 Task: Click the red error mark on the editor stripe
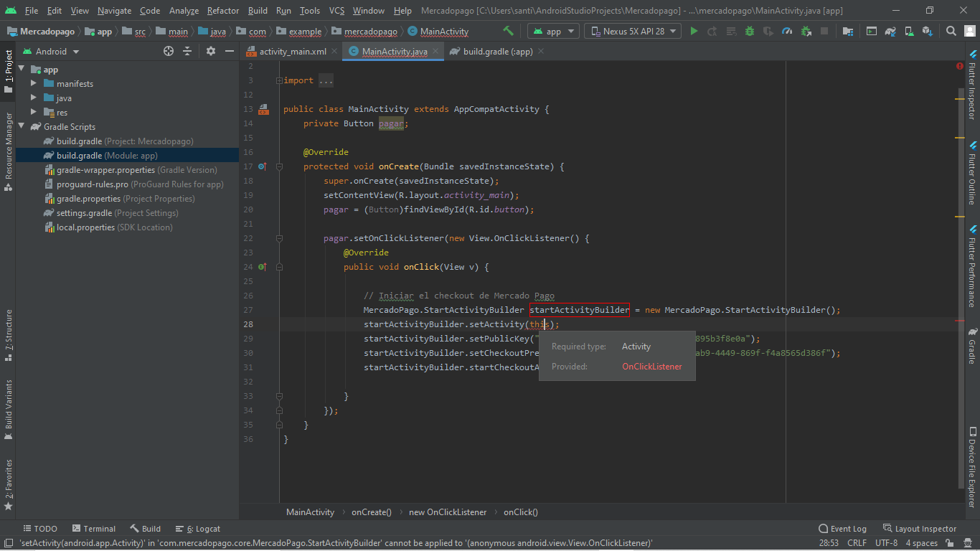point(960,321)
